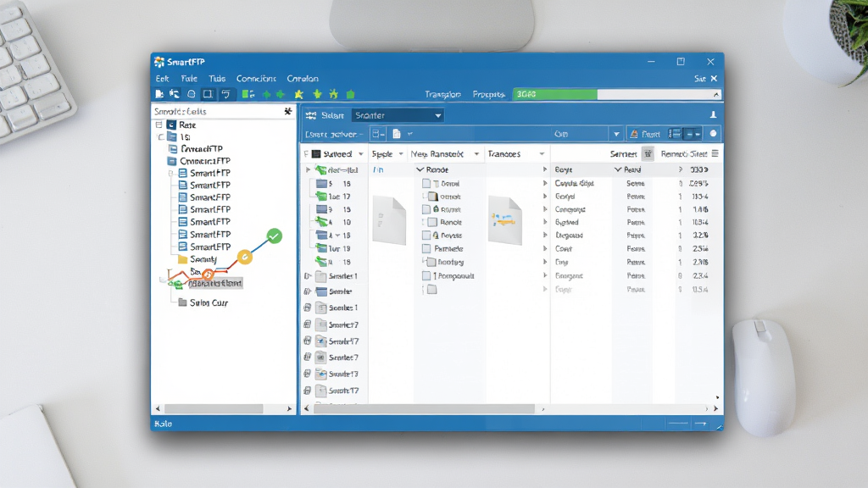The height and width of the screenshot is (488, 868).
Task: Click the user icon right of the Sranter dropdown
Action: click(x=713, y=115)
